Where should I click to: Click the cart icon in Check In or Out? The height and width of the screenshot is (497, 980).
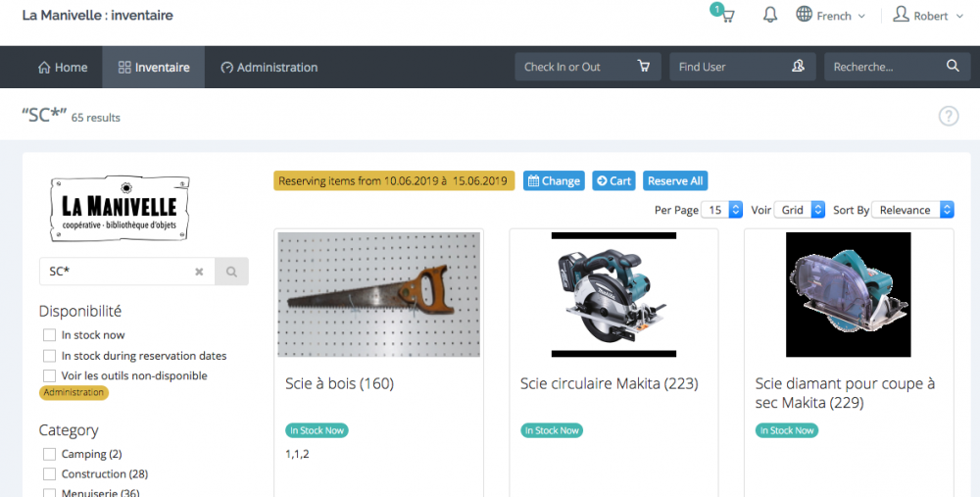coord(644,67)
